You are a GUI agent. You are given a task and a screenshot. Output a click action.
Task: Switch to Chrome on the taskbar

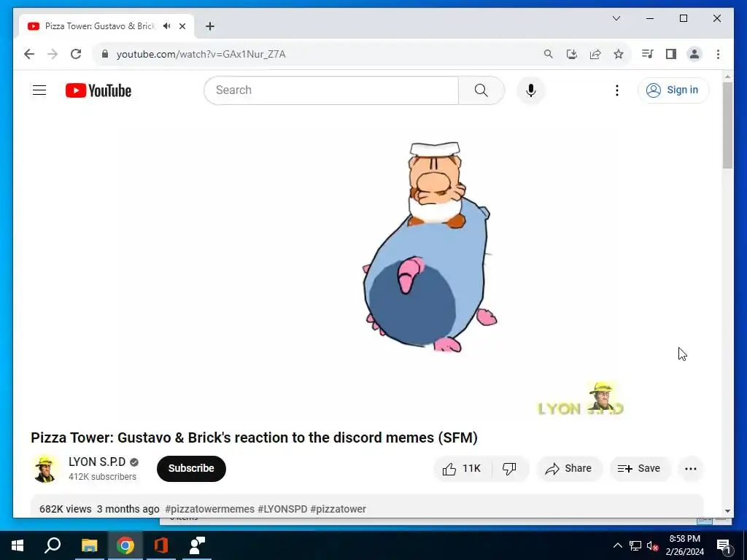pos(125,545)
